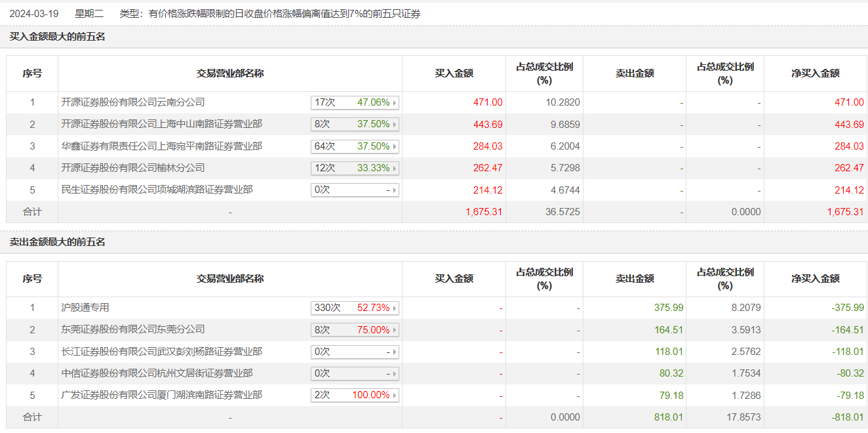Expand the 330次 52.73% dropdown for 沪股通专用

point(355,308)
